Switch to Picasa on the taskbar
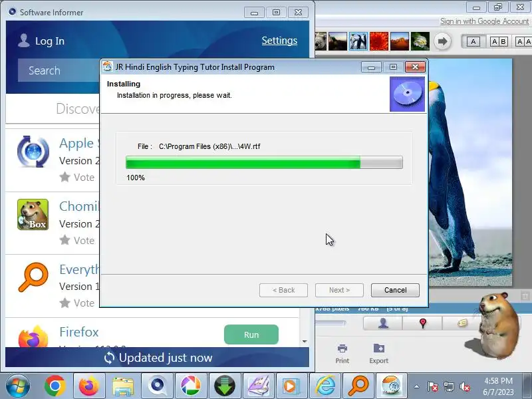The height and width of the screenshot is (399, 532). pos(191,386)
